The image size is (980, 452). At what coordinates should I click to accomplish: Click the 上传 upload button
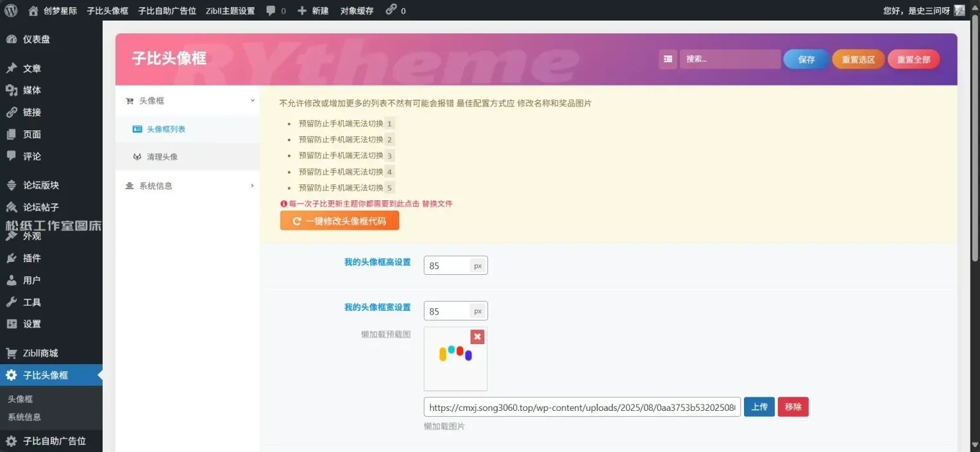[x=759, y=407]
